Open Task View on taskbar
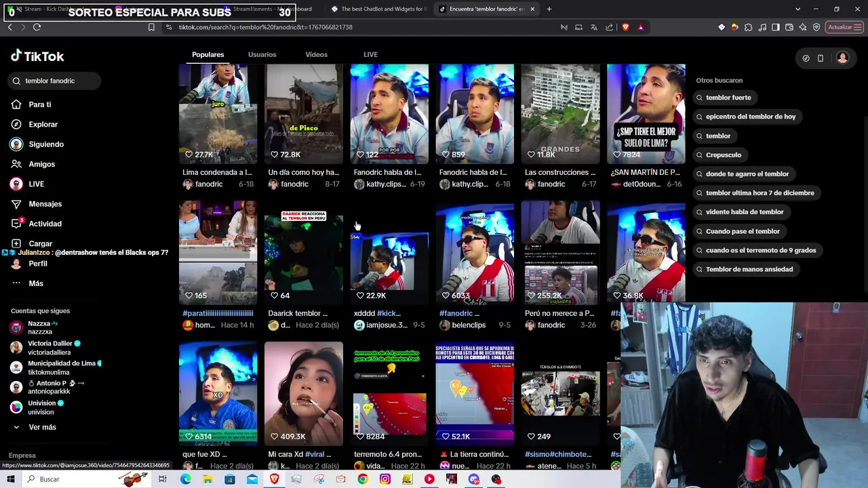868x488 pixels. click(163, 479)
